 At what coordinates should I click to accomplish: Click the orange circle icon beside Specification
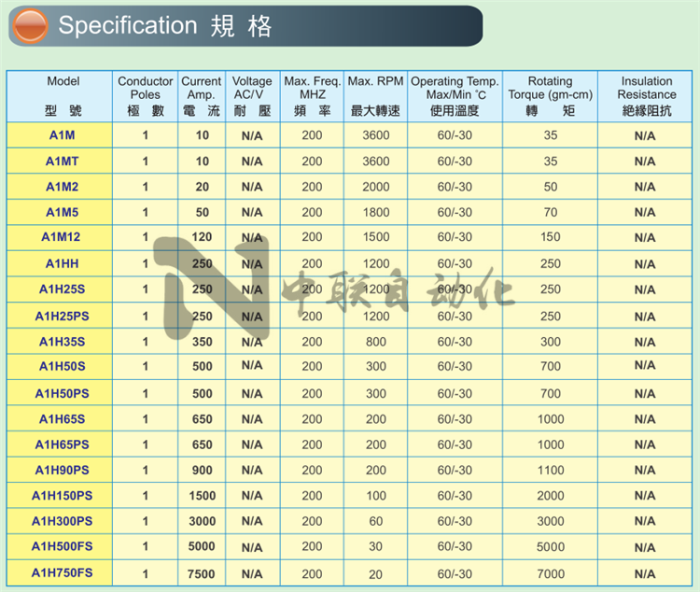[x=30, y=25]
